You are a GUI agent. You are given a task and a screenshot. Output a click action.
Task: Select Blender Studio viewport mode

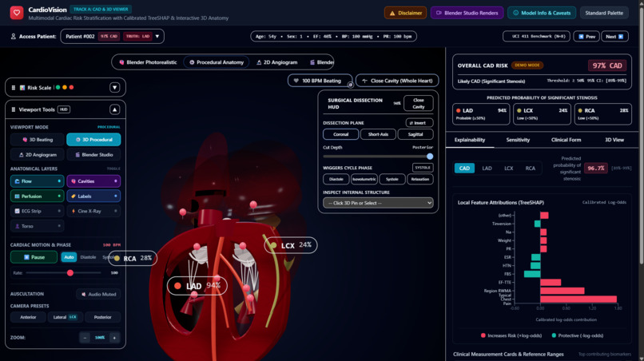(x=93, y=155)
